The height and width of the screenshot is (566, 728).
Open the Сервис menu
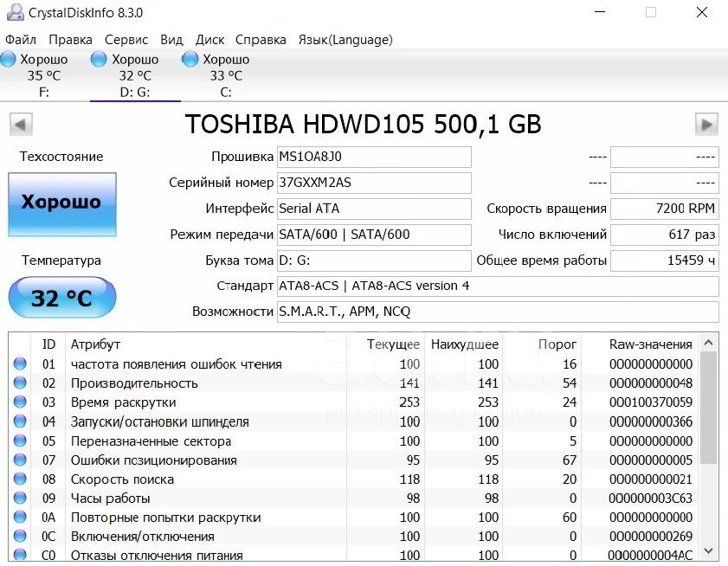(126, 40)
